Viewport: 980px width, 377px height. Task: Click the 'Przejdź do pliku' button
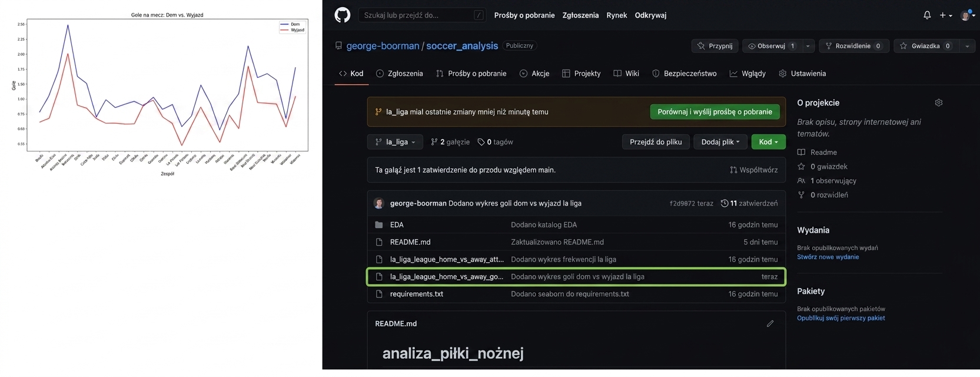[656, 142]
